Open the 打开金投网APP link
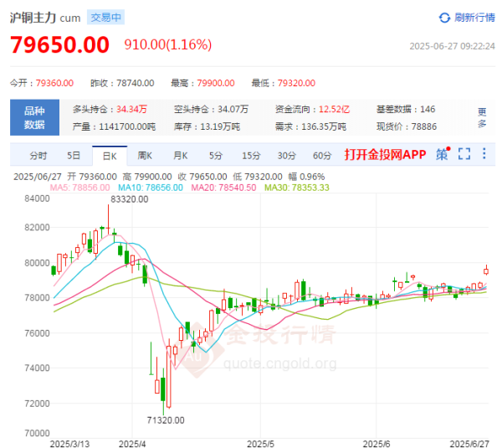The width and height of the screenshot is (502, 448). pyautogui.click(x=385, y=155)
